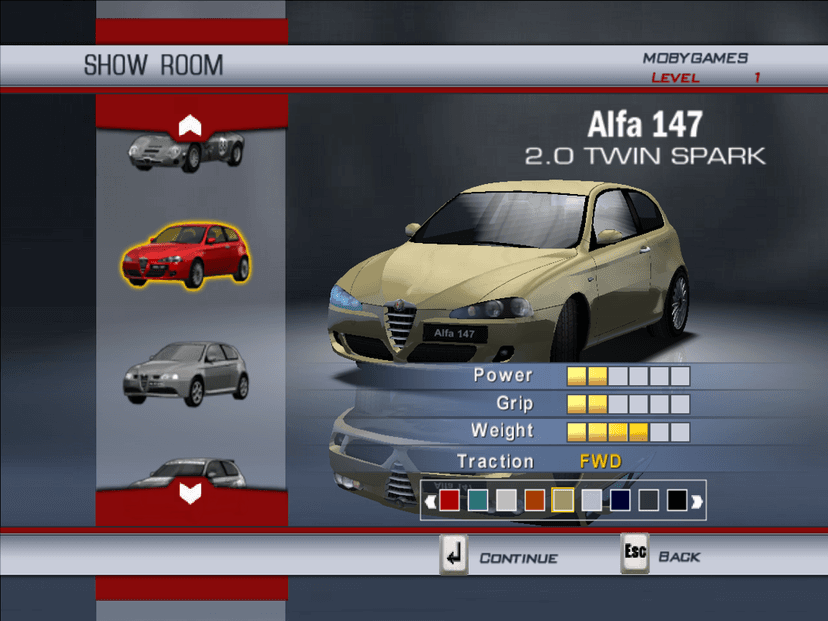Image resolution: width=828 pixels, height=621 pixels.
Task: Click the FWD traction value
Action: pyautogui.click(x=601, y=462)
